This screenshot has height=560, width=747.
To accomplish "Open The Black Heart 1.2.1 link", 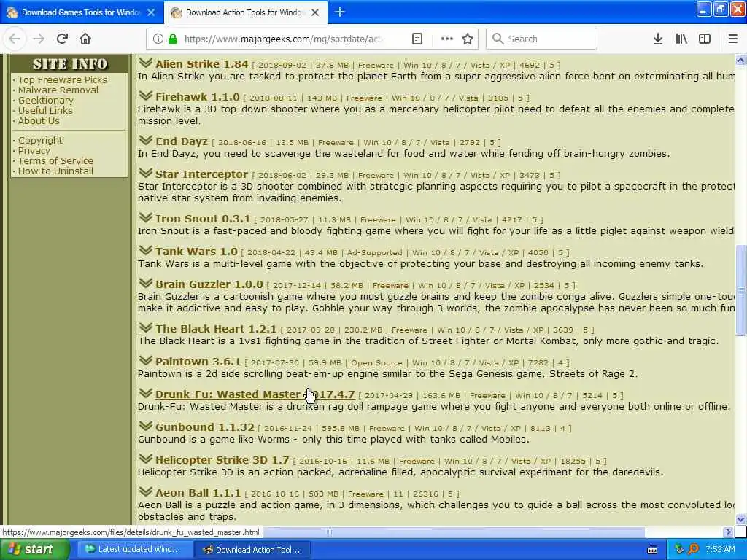I will 216,329.
